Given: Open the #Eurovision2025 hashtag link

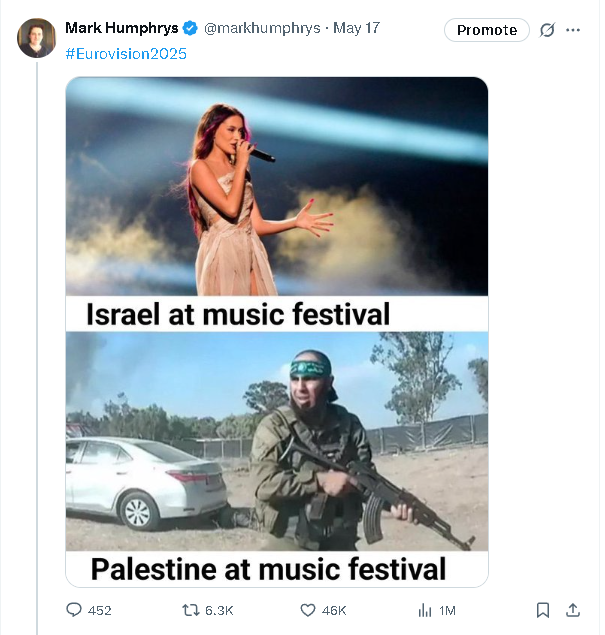Looking at the screenshot, I should coord(125,53).
